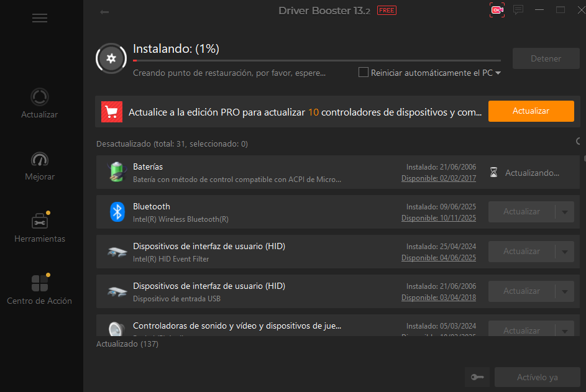Select the Mejorar sidebar icon
This screenshot has width=586, height=392.
(39, 165)
